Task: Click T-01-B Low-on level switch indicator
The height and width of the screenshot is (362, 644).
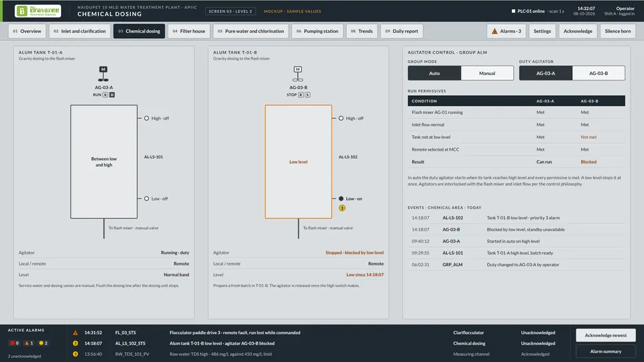Action: pyautogui.click(x=341, y=198)
